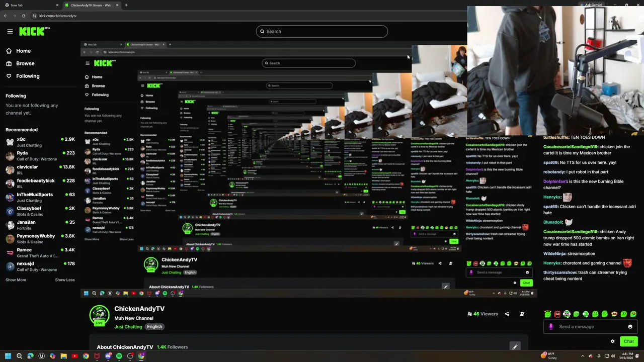Open recommended channel foodiebeautykick
644x362 pixels.
click(x=40, y=184)
